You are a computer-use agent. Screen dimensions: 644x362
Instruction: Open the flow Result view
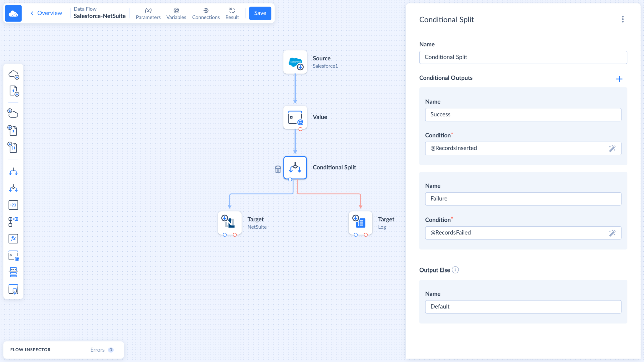232,13
